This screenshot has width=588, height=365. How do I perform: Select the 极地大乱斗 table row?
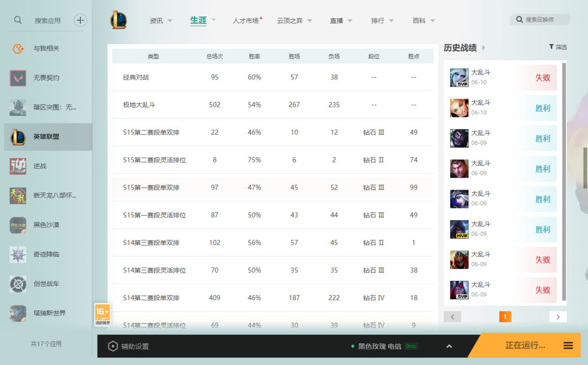273,105
